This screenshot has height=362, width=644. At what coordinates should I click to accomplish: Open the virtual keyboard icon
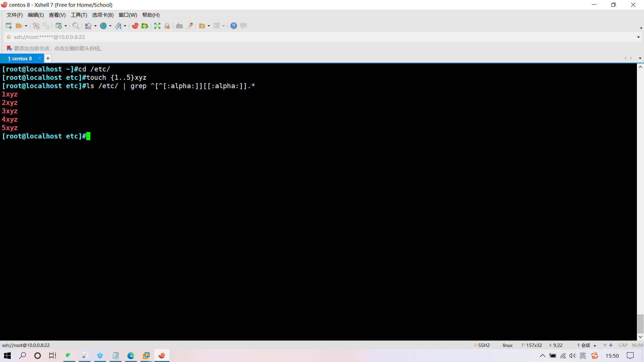point(179,26)
